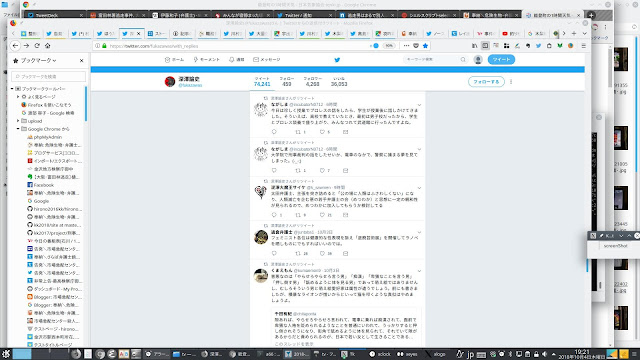Open profile more options three-dot icon
The width and height of the screenshot is (640, 360).
[511, 82]
